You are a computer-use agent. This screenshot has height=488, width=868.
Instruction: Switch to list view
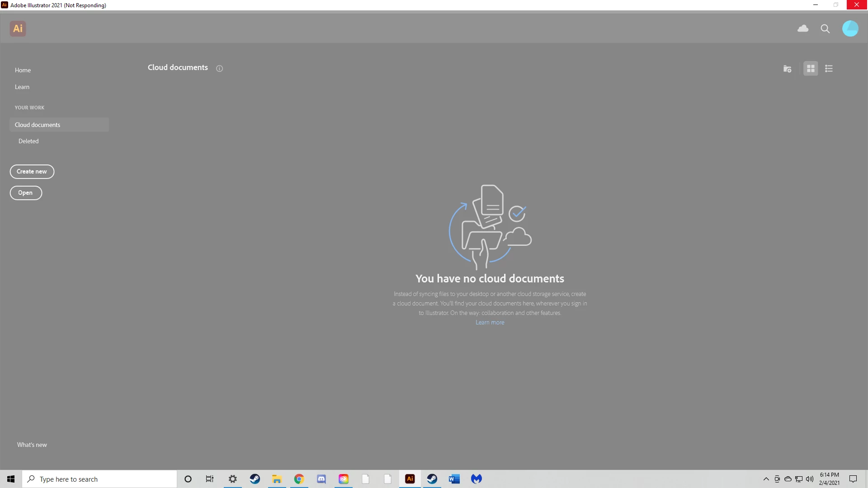829,69
